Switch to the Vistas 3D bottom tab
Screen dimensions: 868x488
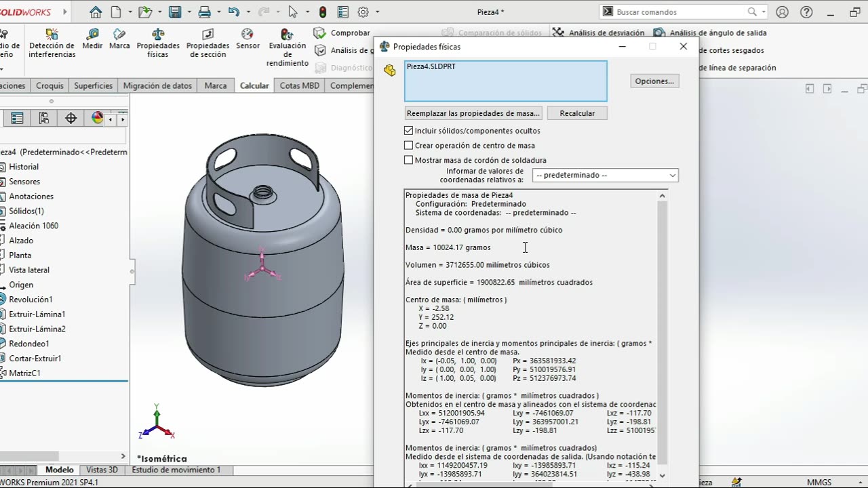point(102,470)
